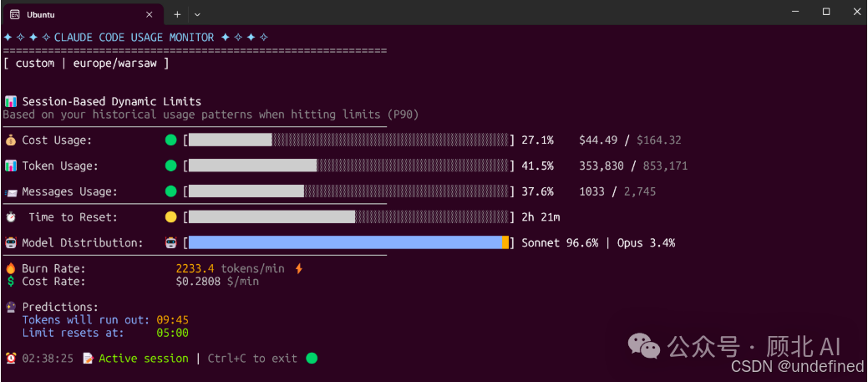Close the Ubuntu tab

coord(149,15)
